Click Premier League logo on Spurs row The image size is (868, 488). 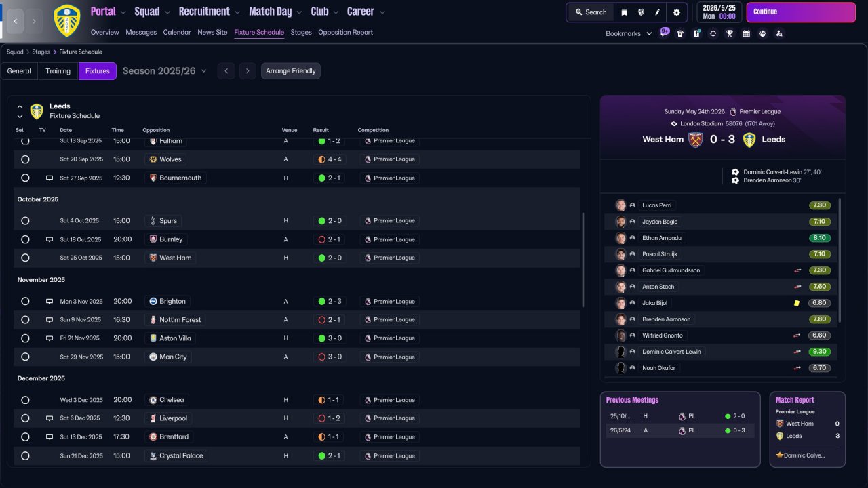(368, 221)
